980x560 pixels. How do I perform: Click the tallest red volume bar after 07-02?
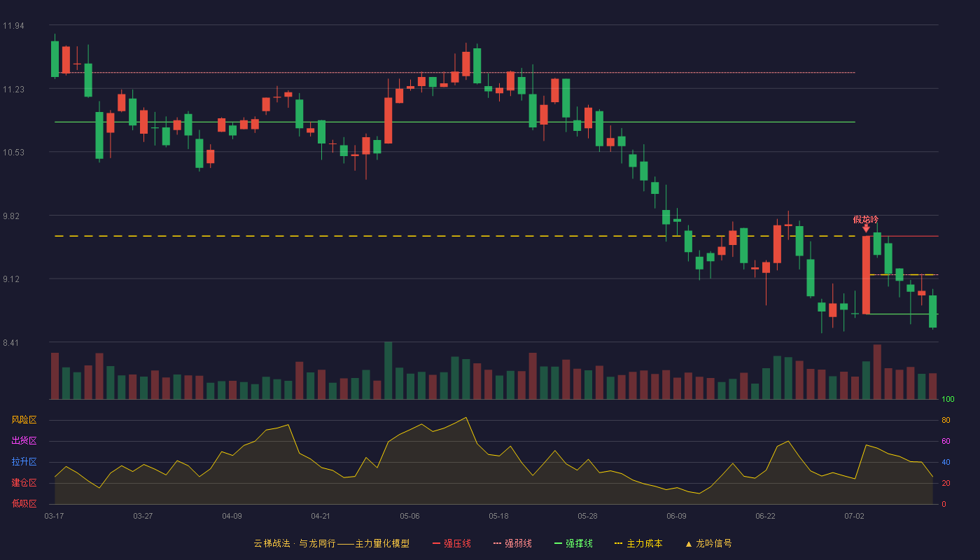click(877, 372)
